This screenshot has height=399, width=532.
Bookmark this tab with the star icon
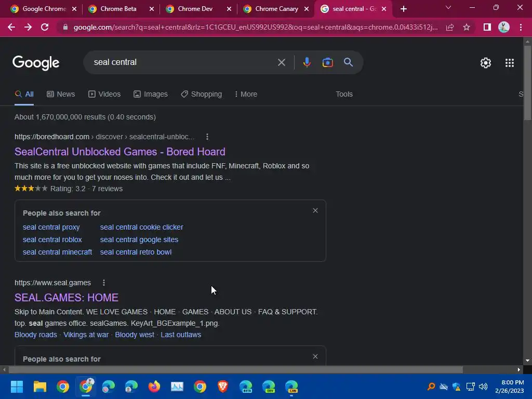(467, 27)
